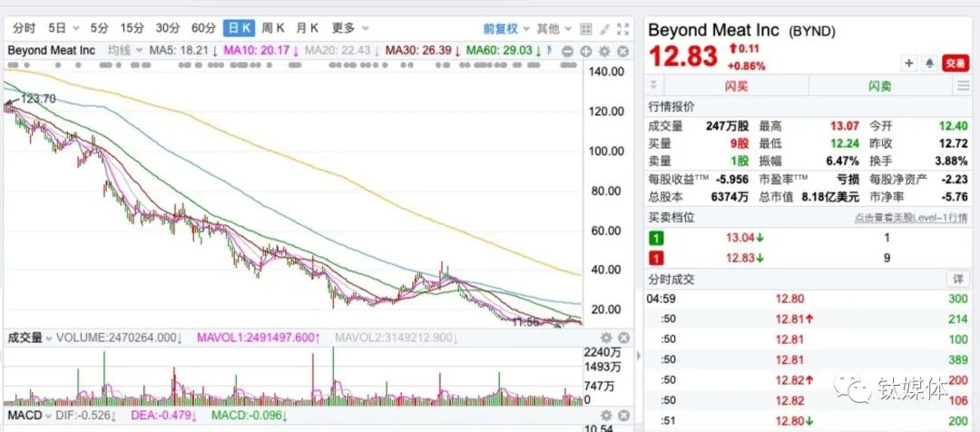Screen dimensions: 980x432
Task: Click the MA30: 26.39 indicator label
Action: click(x=423, y=50)
